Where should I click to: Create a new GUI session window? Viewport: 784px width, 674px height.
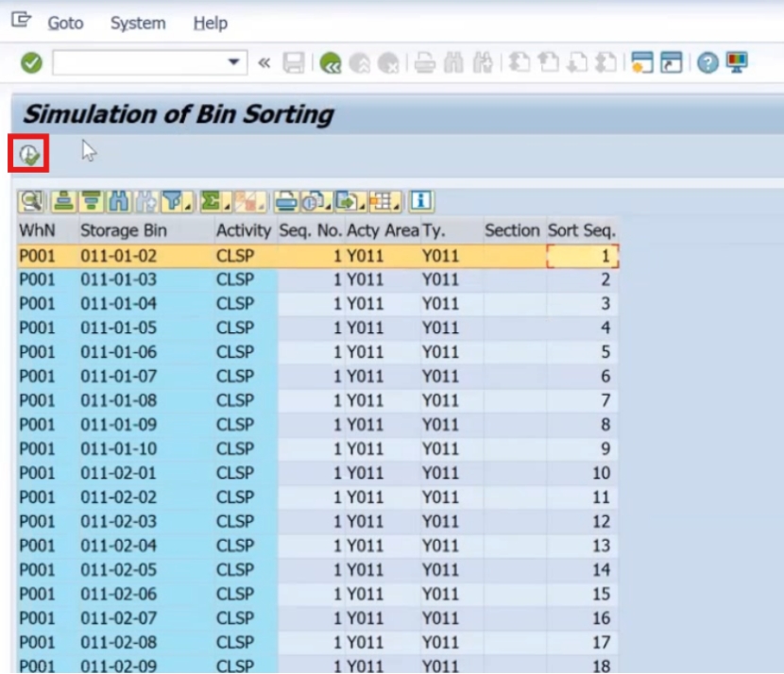click(642, 63)
